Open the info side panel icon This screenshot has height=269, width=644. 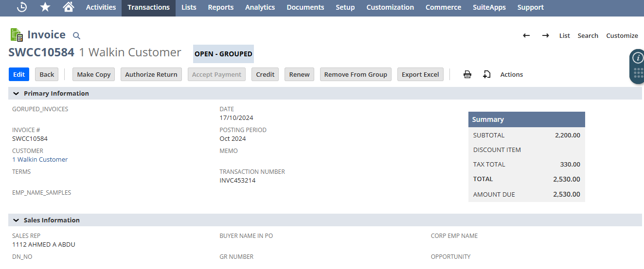[x=637, y=58]
